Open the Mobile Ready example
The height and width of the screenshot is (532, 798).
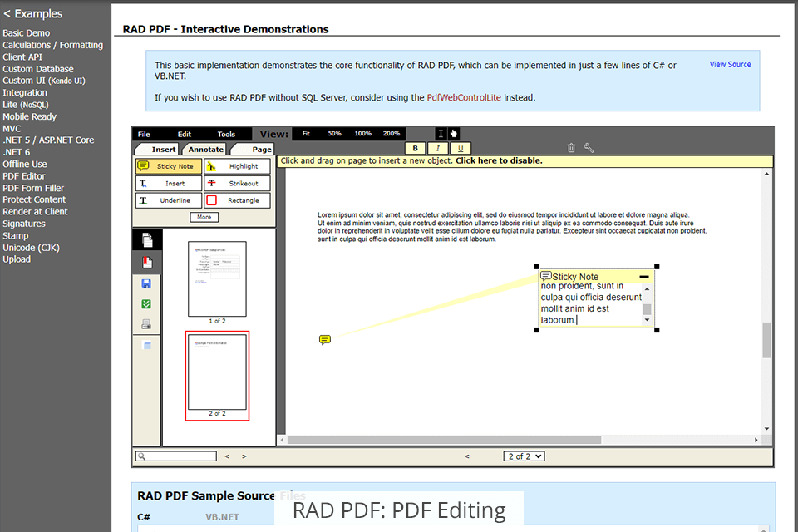[x=30, y=116]
